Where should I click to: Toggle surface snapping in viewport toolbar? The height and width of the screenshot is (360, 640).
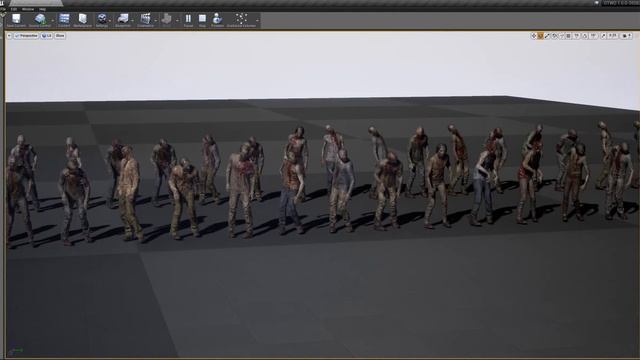tap(561, 36)
